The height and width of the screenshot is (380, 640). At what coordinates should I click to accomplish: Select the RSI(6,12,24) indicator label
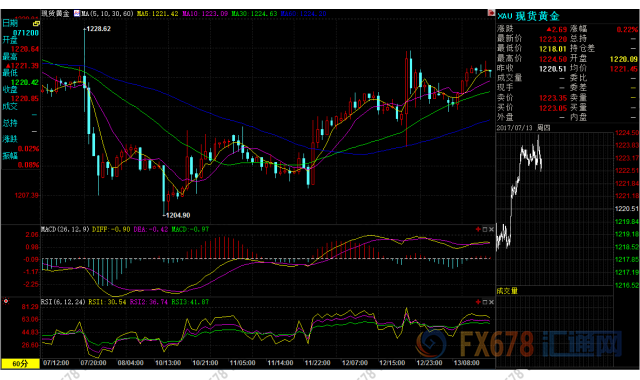63,302
